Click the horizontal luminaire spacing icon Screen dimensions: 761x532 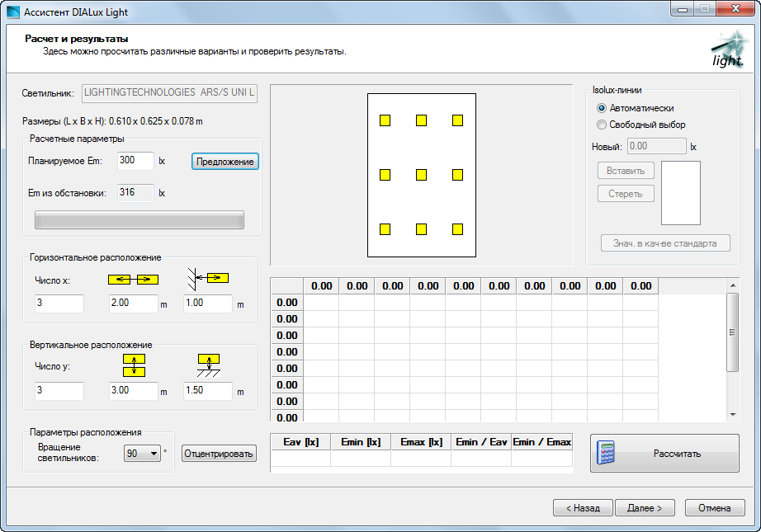(133, 280)
